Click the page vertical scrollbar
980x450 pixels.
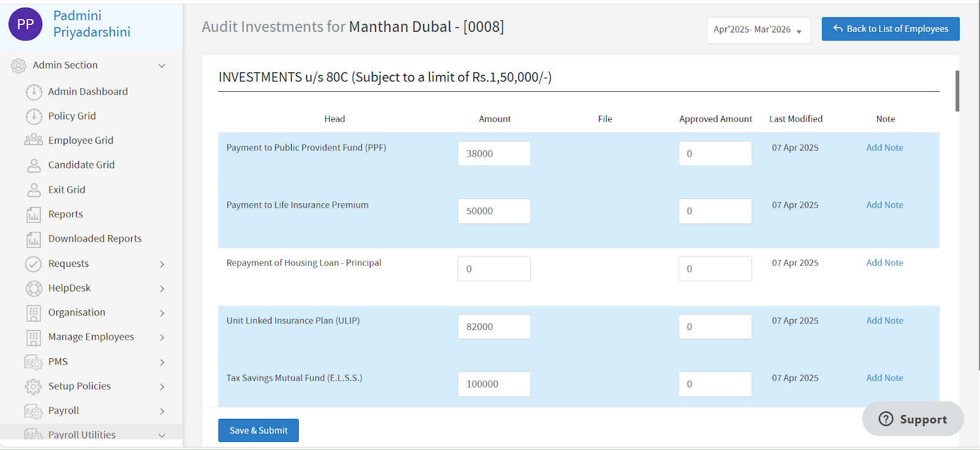957,91
